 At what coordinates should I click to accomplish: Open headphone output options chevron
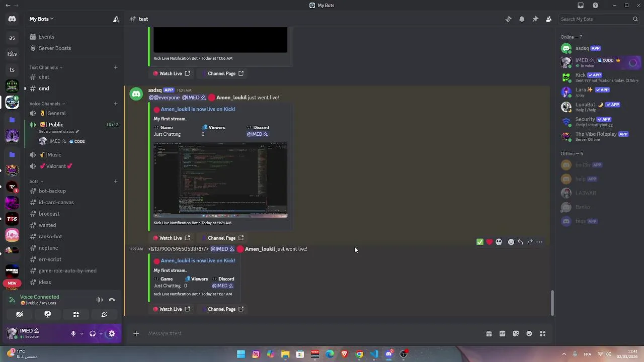pyautogui.click(x=101, y=334)
